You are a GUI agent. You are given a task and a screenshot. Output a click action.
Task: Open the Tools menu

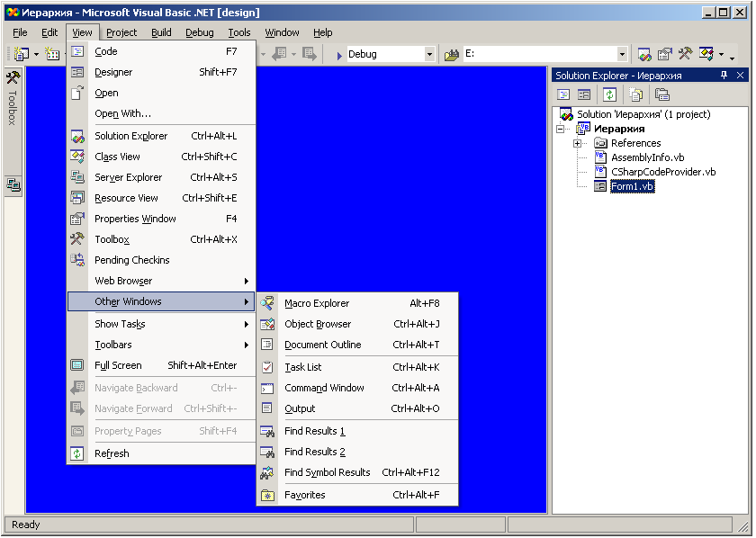click(x=239, y=32)
